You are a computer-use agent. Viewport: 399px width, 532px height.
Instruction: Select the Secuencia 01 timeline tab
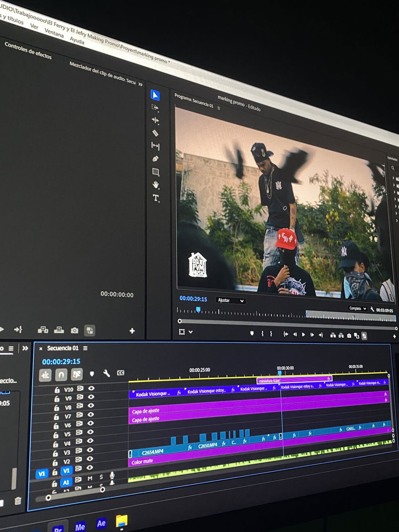pyautogui.click(x=62, y=348)
